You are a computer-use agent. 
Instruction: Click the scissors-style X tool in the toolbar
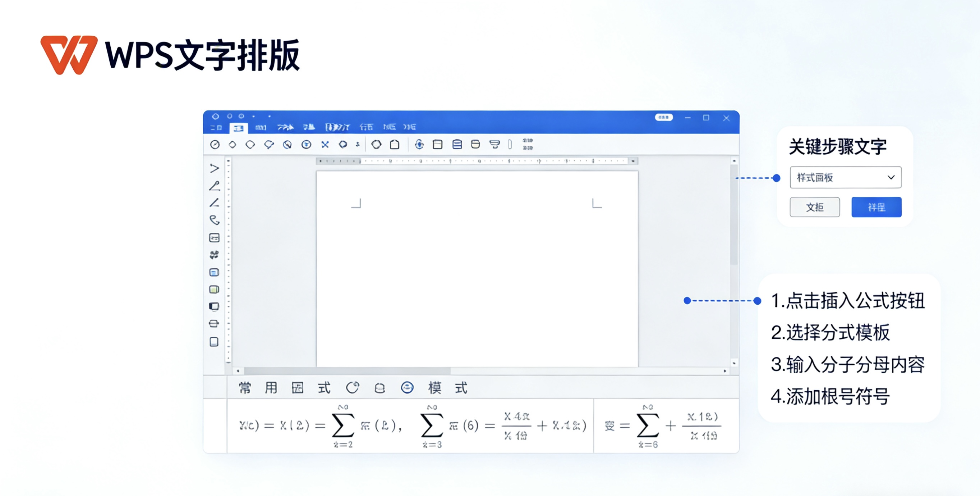pyautogui.click(x=325, y=145)
